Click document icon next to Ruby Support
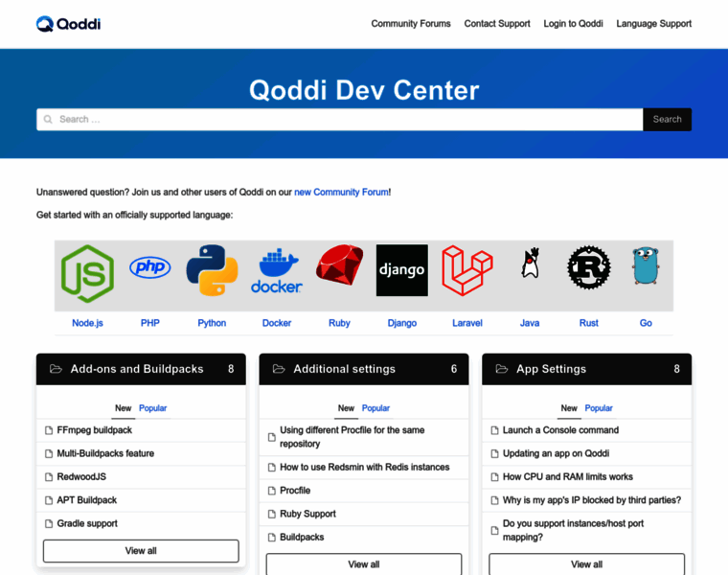This screenshot has width=728, height=575. point(272,515)
